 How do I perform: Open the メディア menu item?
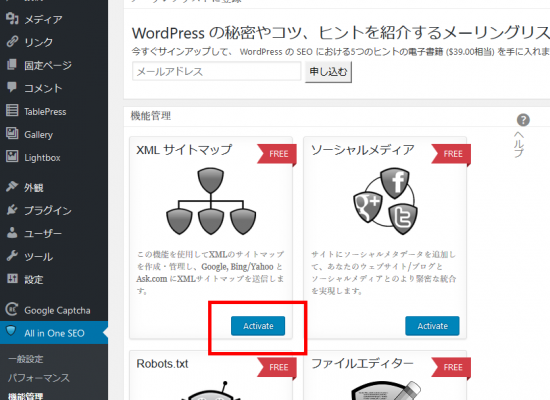coord(54,19)
